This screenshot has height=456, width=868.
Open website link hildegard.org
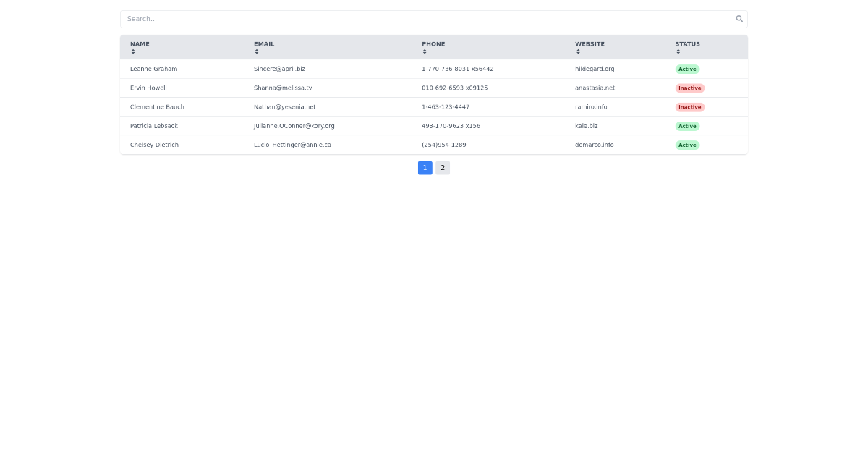coord(595,69)
